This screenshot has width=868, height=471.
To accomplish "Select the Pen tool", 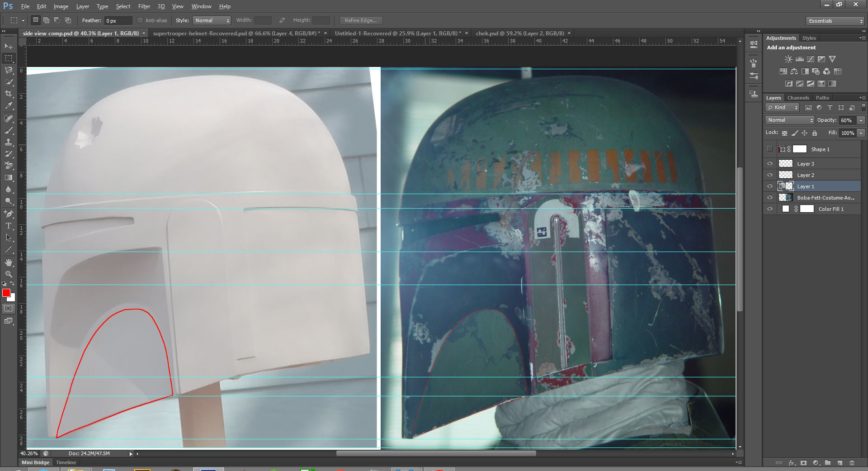I will (x=9, y=214).
